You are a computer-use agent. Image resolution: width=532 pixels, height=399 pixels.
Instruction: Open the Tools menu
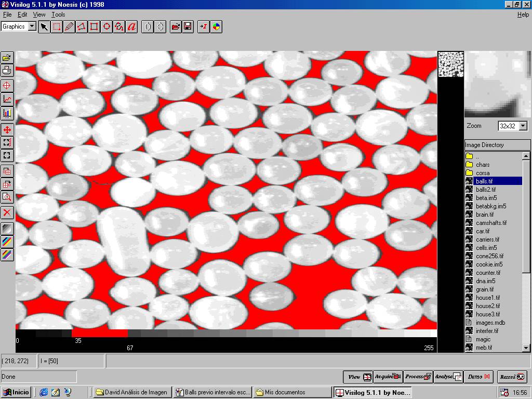click(58, 15)
